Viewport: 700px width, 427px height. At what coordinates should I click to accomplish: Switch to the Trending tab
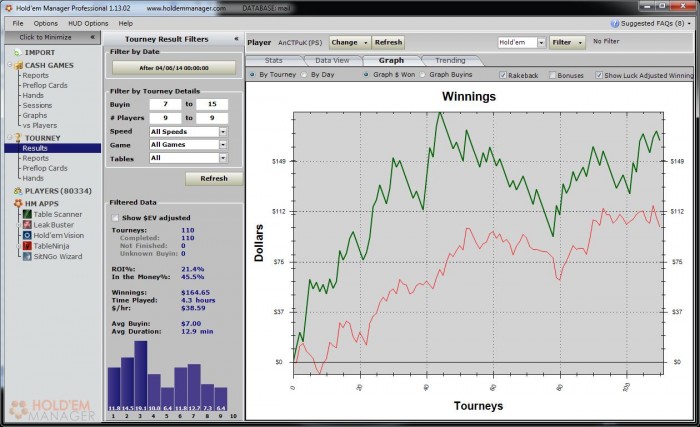point(450,60)
